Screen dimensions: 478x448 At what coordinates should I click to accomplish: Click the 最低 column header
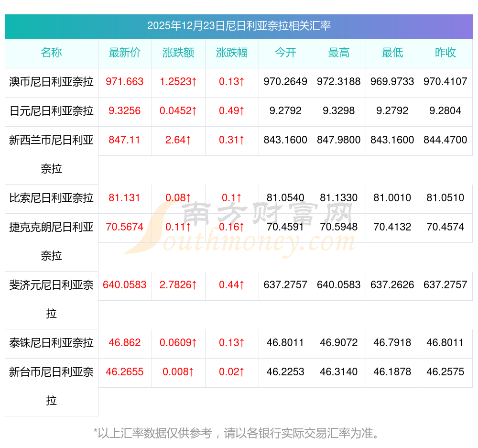pyautogui.click(x=392, y=53)
